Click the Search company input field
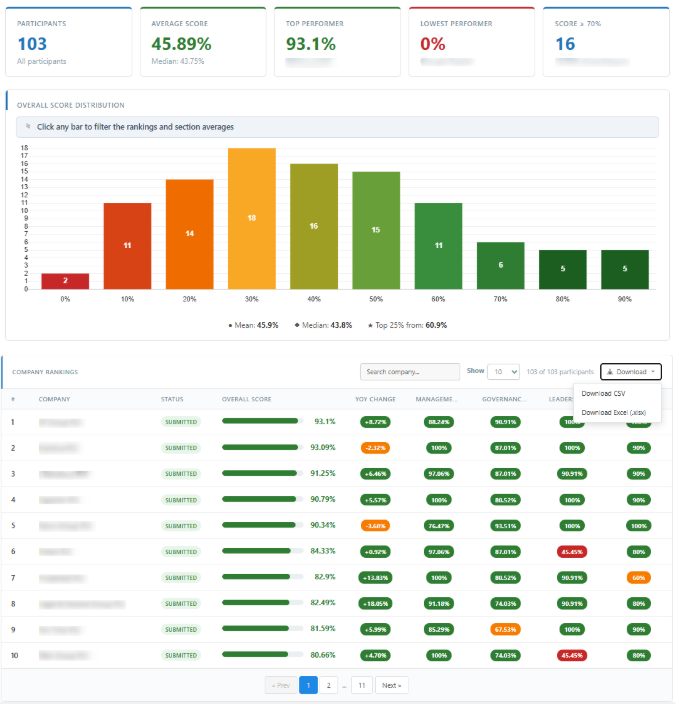The image size is (679, 710). coord(410,372)
